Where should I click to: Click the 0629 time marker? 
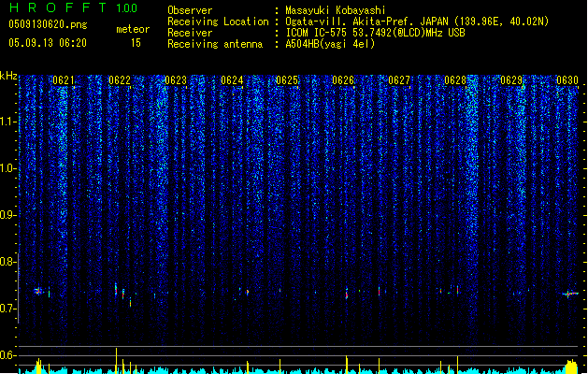tap(511, 80)
